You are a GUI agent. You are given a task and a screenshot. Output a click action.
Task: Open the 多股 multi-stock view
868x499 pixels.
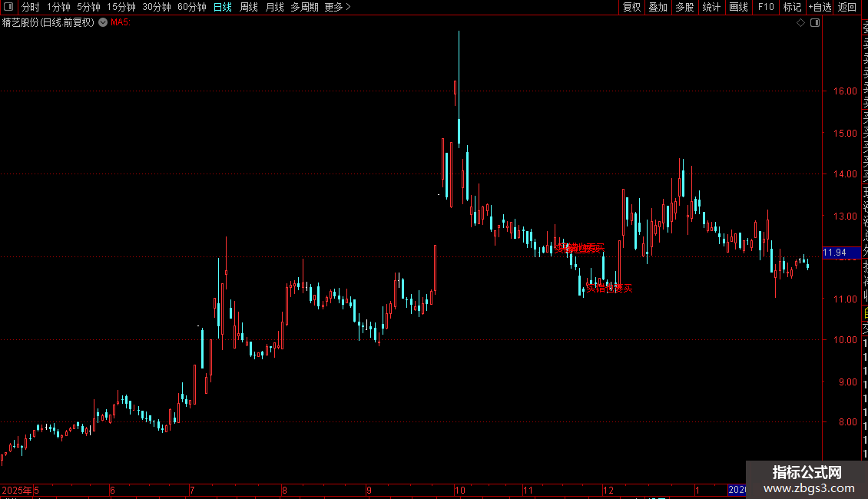[684, 7]
